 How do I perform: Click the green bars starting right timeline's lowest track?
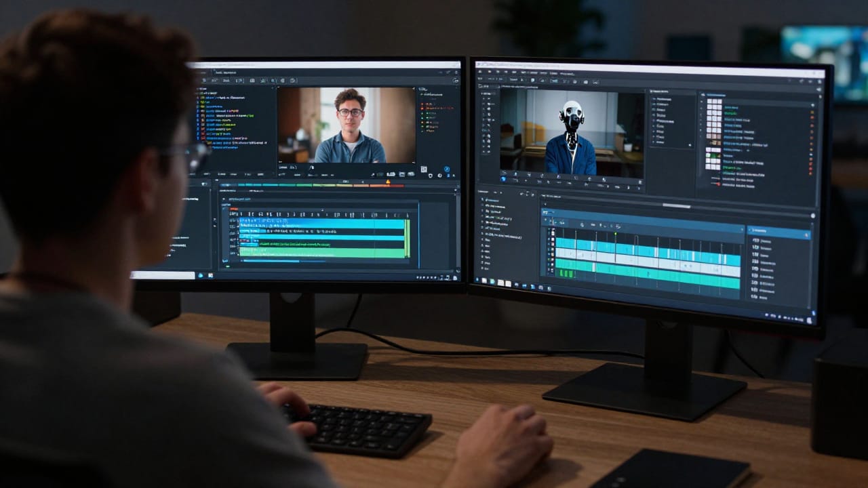pyautogui.click(x=567, y=273)
